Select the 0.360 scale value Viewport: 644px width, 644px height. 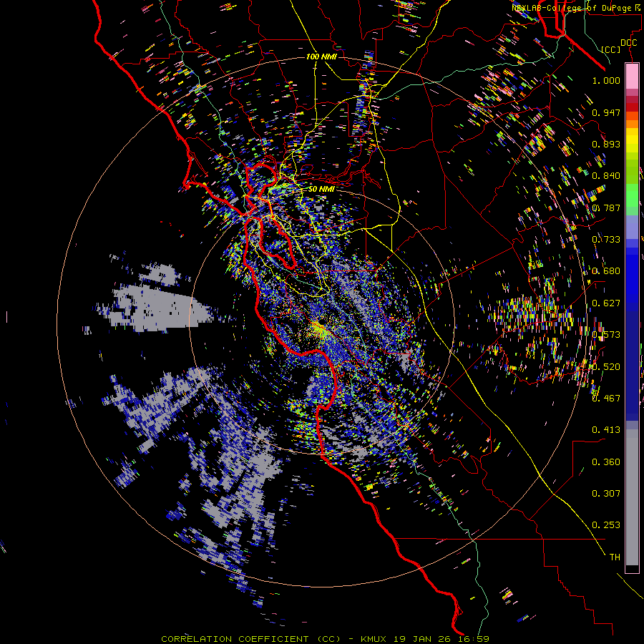pos(606,462)
